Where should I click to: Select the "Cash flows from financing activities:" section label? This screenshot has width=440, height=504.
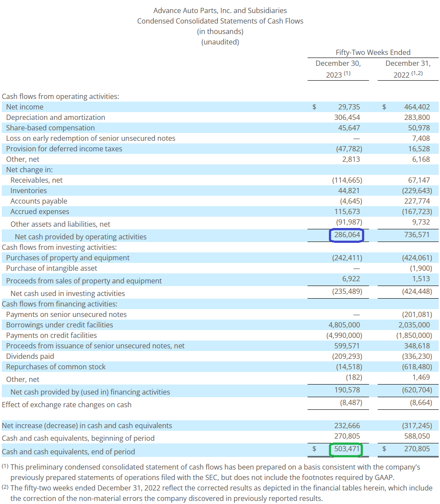click(x=60, y=304)
